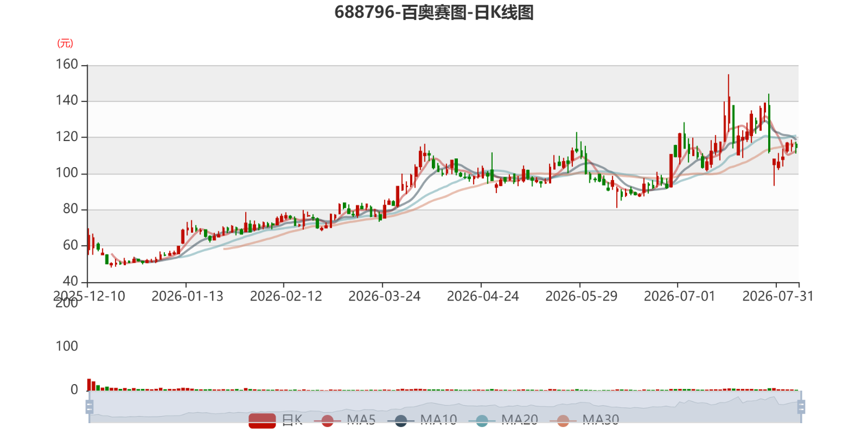Hide the MA30 series via its label
This screenshot has width=868, height=434.
pos(601,420)
